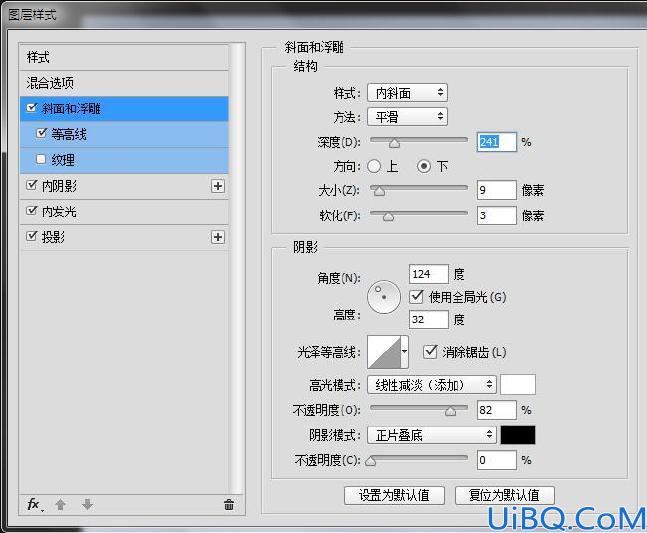Click the 深度(D) slider handle

pos(394,143)
